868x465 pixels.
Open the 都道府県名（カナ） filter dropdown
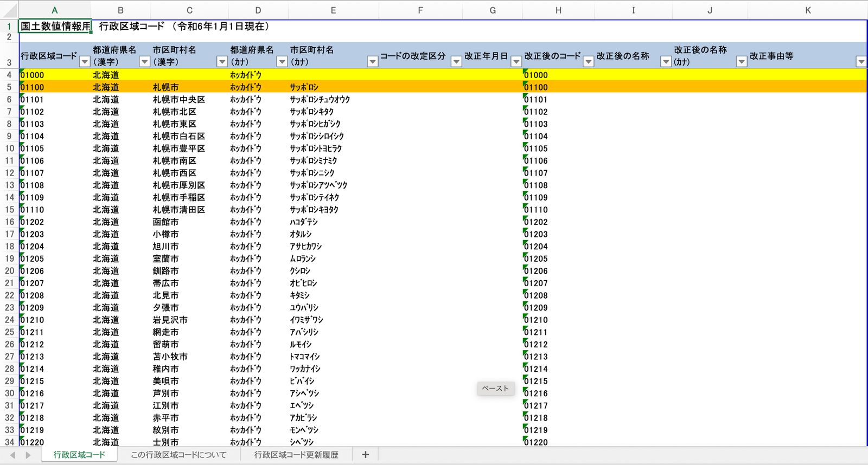(282, 62)
